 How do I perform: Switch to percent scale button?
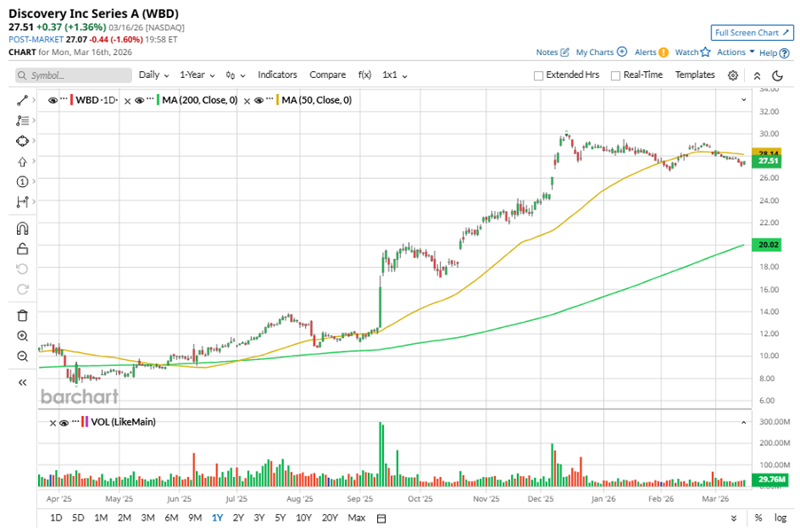click(x=758, y=518)
